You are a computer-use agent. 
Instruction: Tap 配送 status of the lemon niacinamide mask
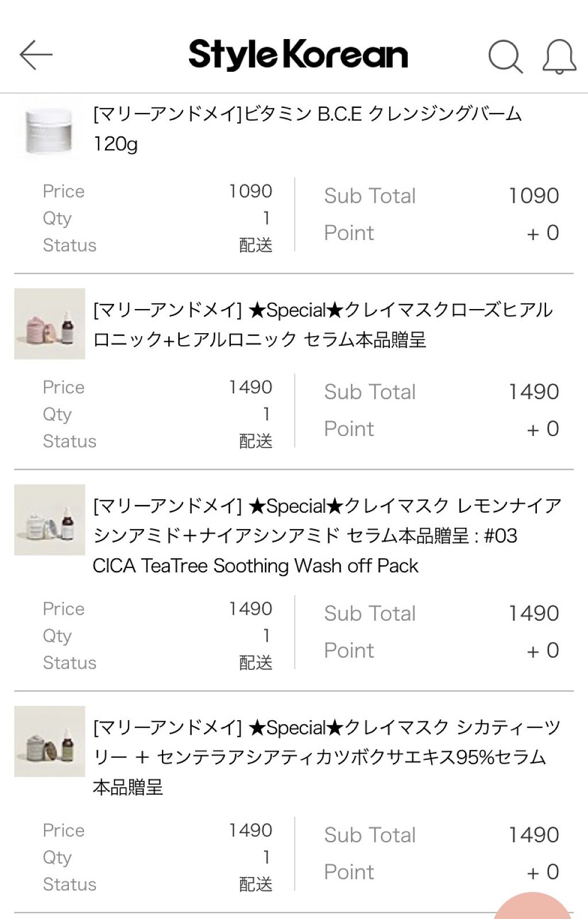256,663
